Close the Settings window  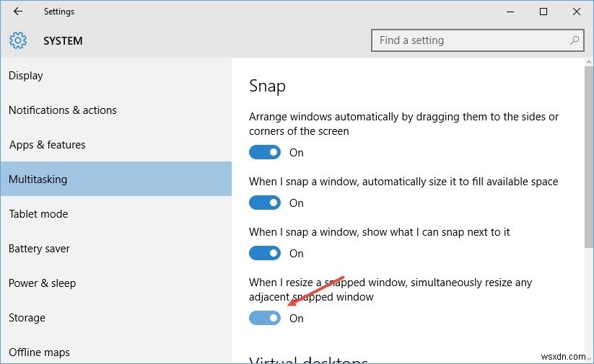point(577,12)
